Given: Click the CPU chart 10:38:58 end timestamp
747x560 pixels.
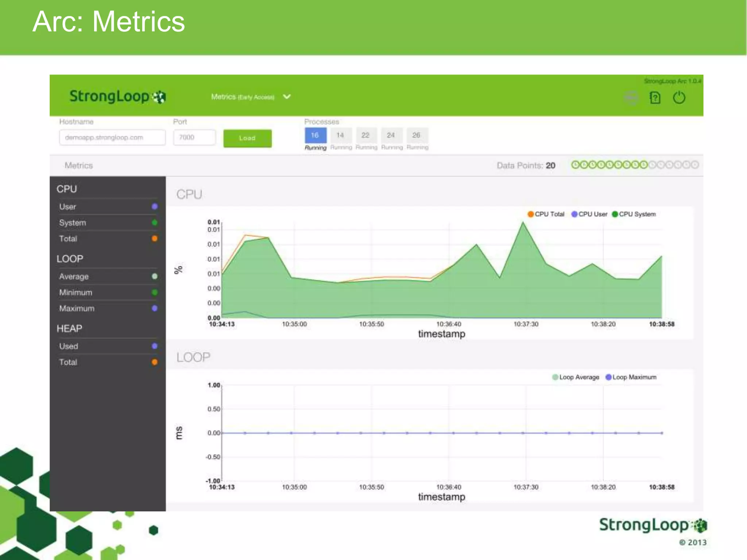Looking at the screenshot, I should pos(662,324).
